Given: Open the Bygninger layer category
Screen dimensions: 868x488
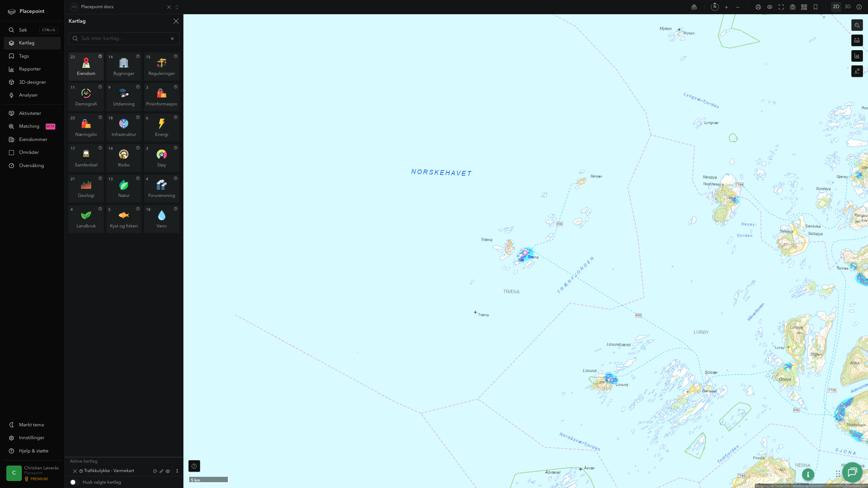Looking at the screenshot, I should tap(124, 66).
